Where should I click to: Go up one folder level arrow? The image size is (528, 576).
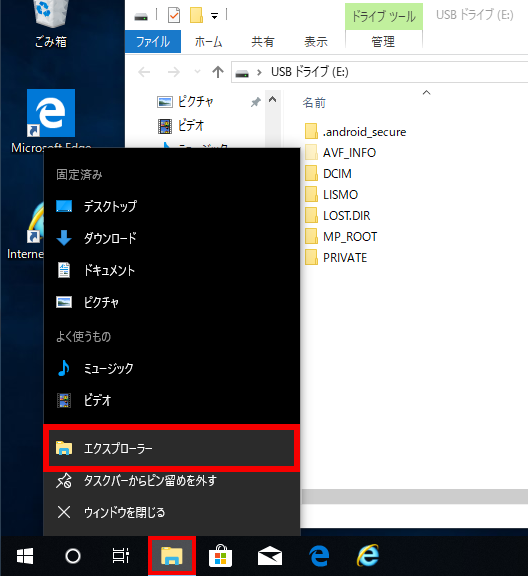pyautogui.click(x=218, y=72)
